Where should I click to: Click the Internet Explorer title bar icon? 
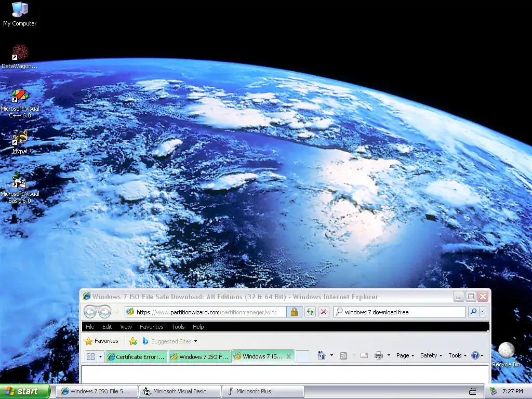coord(87,296)
